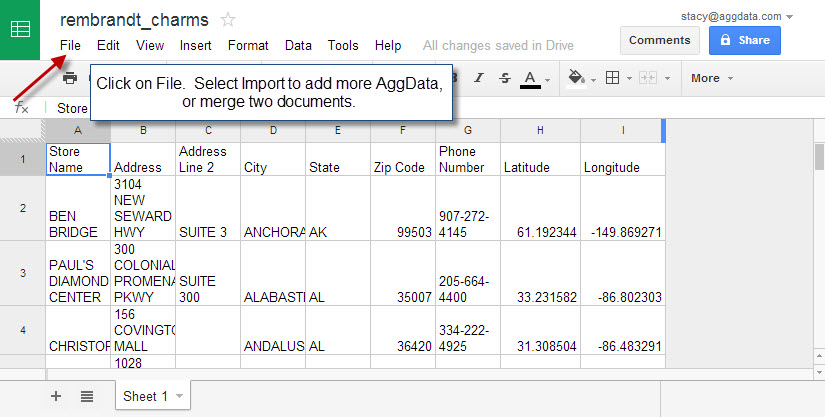825x417 pixels.
Task: Open the Data menu
Action: tap(298, 46)
